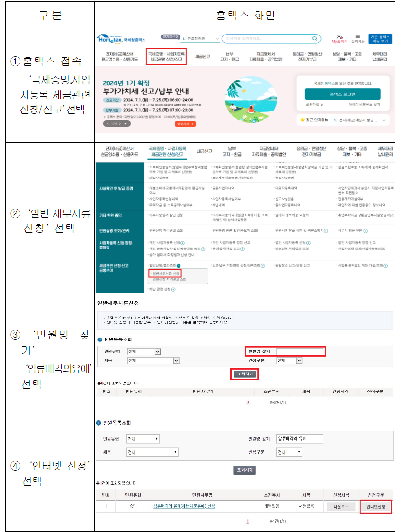
Task: Open 신청구분 dropdown in step ④ screen
Action: click(289, 452)
